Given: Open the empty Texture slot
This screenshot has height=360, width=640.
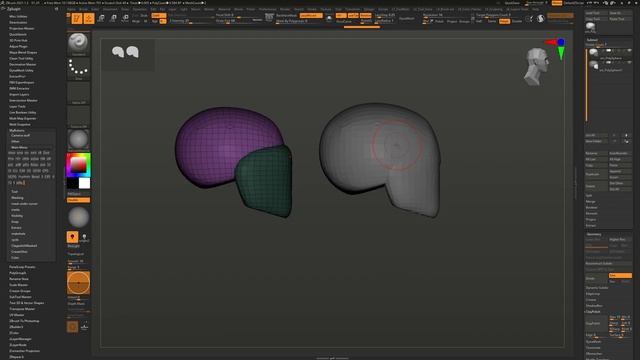Looking at the screenshot, I should (78, 117).
